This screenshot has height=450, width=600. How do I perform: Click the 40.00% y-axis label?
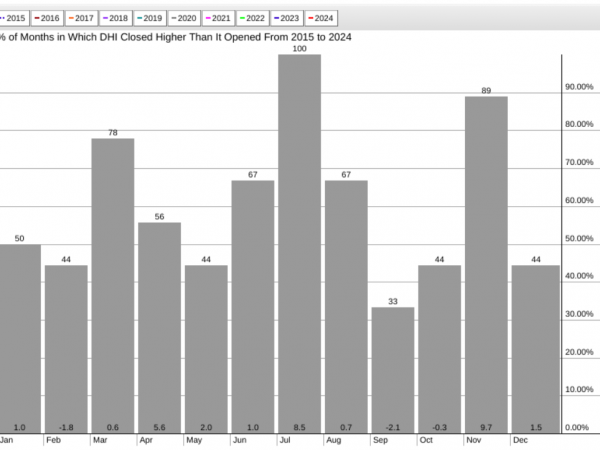[579, 276]
